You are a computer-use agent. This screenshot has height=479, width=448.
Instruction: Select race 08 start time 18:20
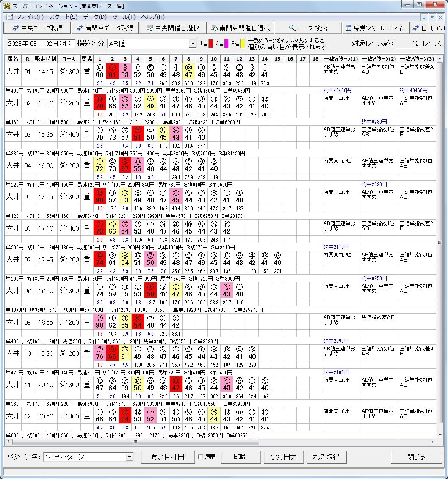pos(46,291)
